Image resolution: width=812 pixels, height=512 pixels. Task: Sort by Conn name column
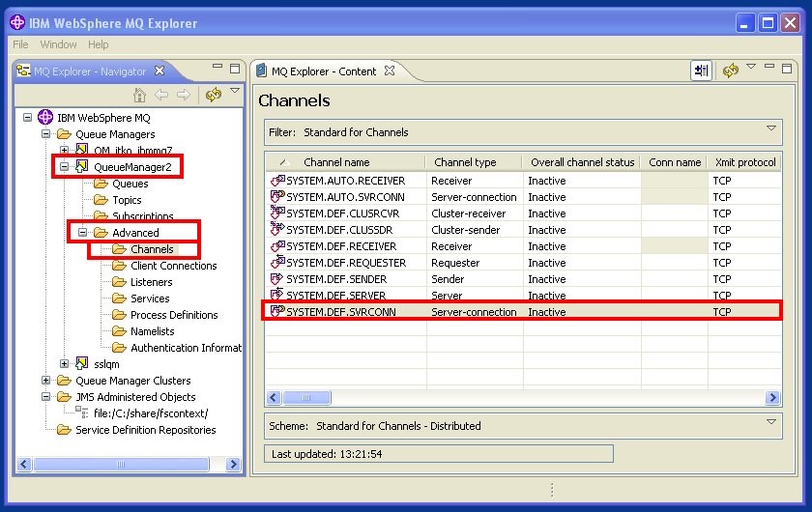[x=675, y=162]
